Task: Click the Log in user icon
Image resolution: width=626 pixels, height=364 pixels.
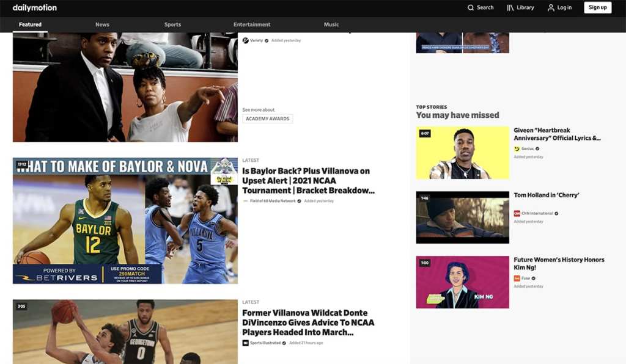Action: coord(551,7)
